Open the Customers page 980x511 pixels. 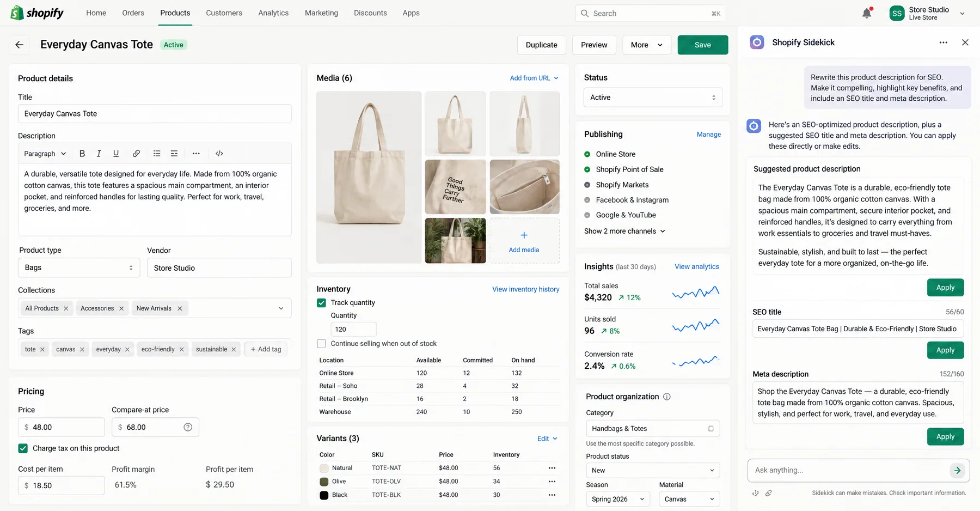click(x=224, y=13)
